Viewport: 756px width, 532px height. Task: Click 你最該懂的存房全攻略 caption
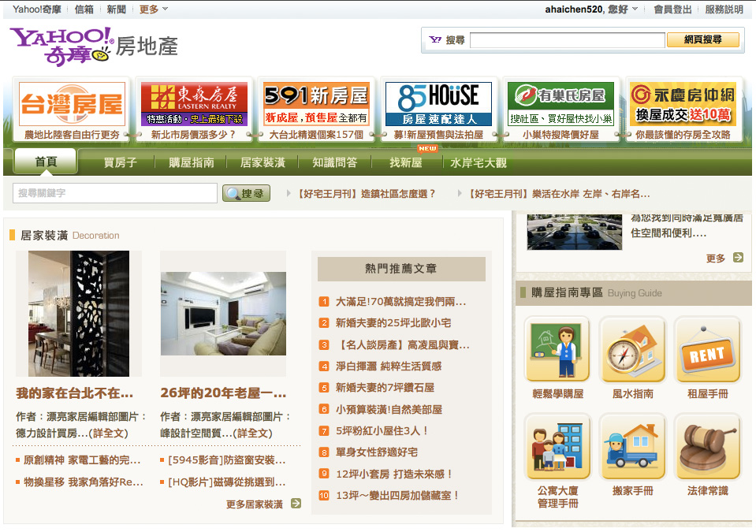click(683, 135)
